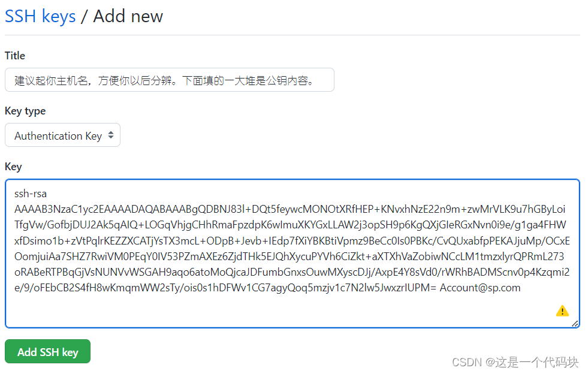Focus the Title input field
The width and height of the screenshot is (588, 374).
tap(170, 80)
